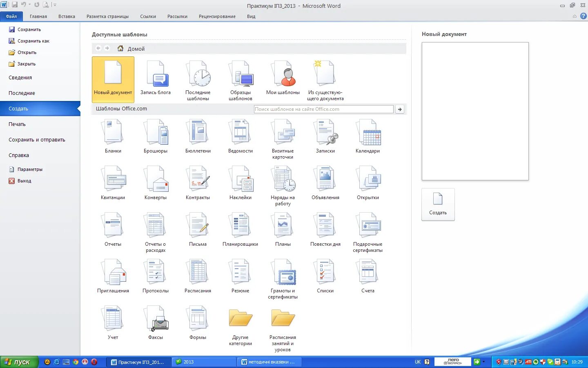Open the Наряды на работу category
Screen dimensions: 588x368
coord(283,186)
